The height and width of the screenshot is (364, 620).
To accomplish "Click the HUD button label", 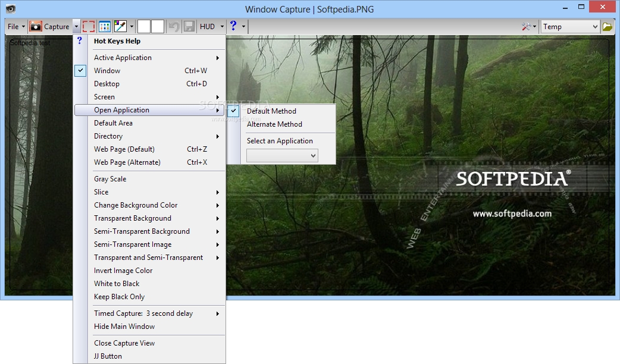I will click(207, 27).
